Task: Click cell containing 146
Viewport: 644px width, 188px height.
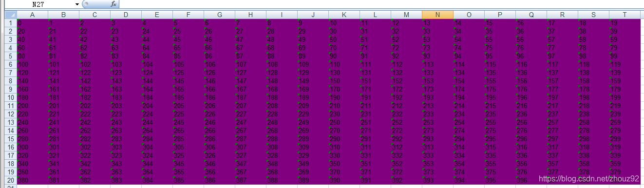Action: click(x=219, y=81)
